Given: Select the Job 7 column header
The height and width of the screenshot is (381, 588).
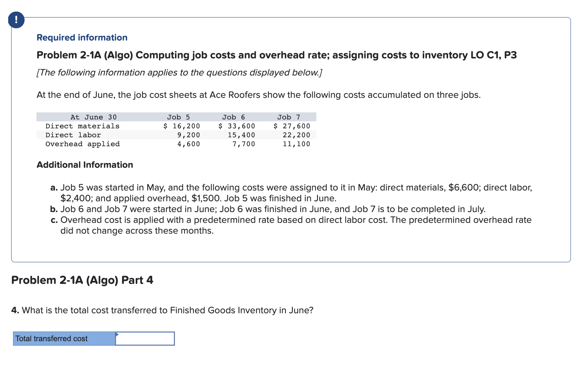Looking at the screenshot, I should pyautogui.click(x=288, y=117).
